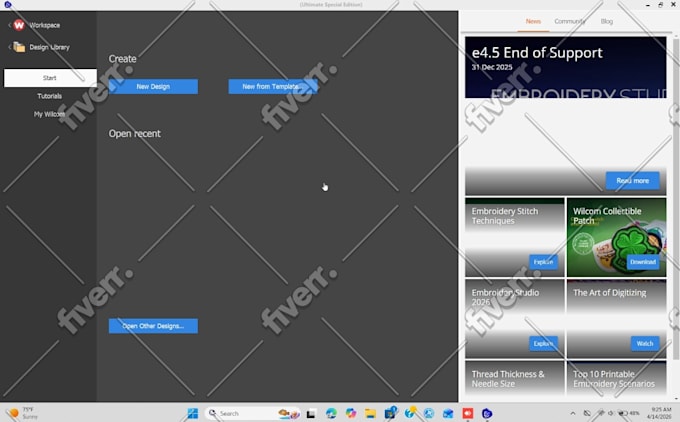This screenshot has width=680, height=422.
Task: Click the news panel vertical scrollbar
Action: tap(676, 199)
